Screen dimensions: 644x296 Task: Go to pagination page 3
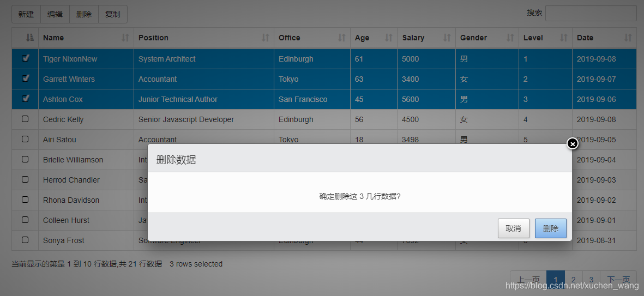click(x=591, y=280)
